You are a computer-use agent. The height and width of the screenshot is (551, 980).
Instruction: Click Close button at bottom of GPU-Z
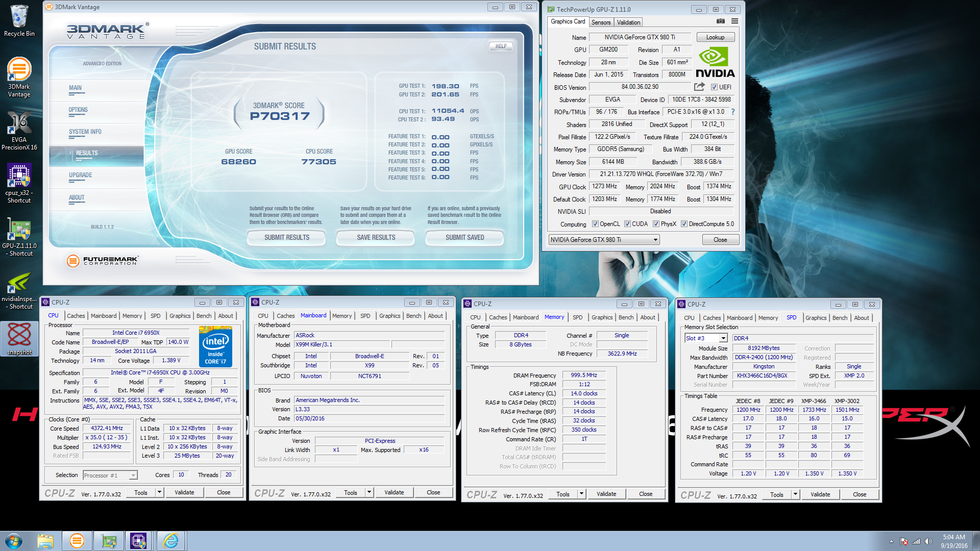click(x=720, y=240)
